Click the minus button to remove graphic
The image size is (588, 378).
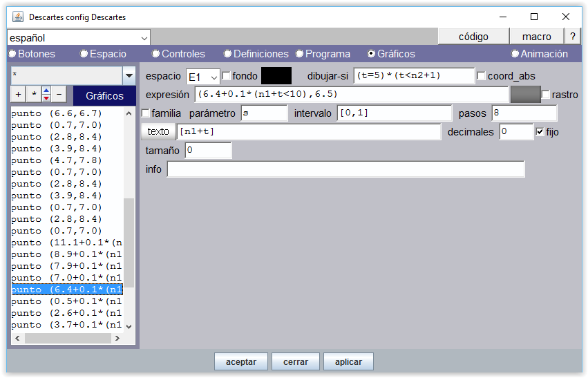click(x=59, y=94)
